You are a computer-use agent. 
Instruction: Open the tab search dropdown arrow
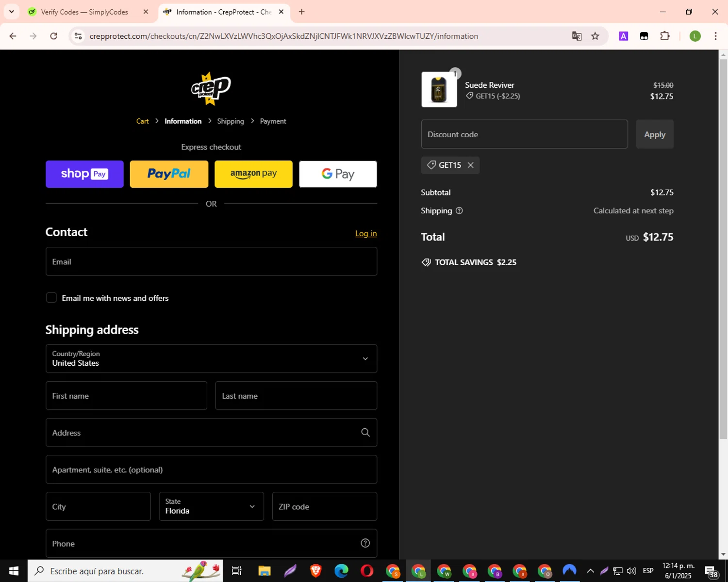pos(11,12)
